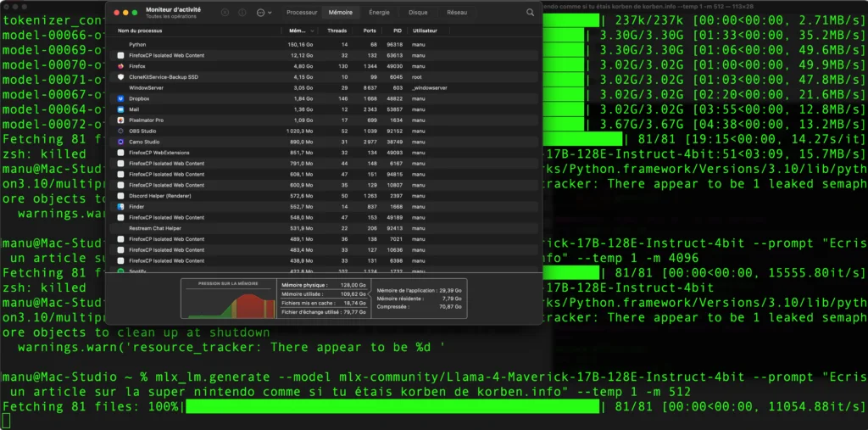
Task: Click icon of FirefoxCP row using 600,9 Mo
Action: (x=120, y=185)
